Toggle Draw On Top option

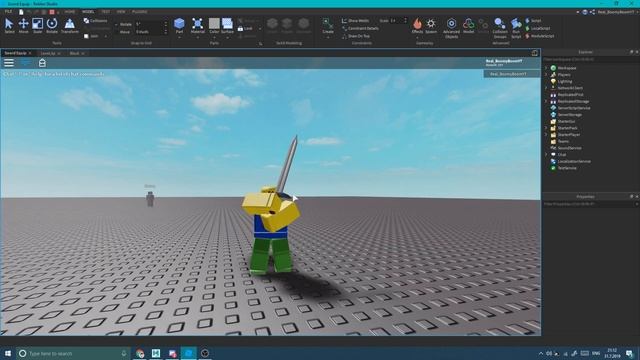[x=356, y=36]
